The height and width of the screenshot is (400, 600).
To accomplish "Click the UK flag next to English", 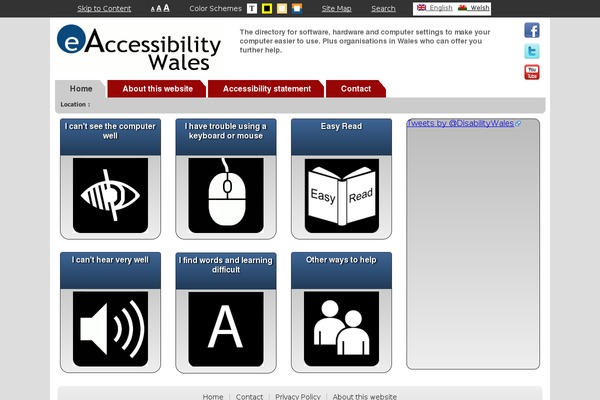I will click(421, 8).
